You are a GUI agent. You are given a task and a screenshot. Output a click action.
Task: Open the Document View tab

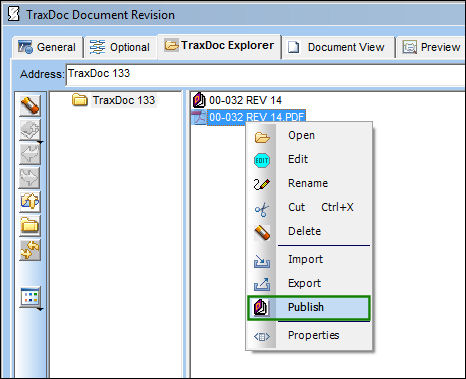pos(338,47)
